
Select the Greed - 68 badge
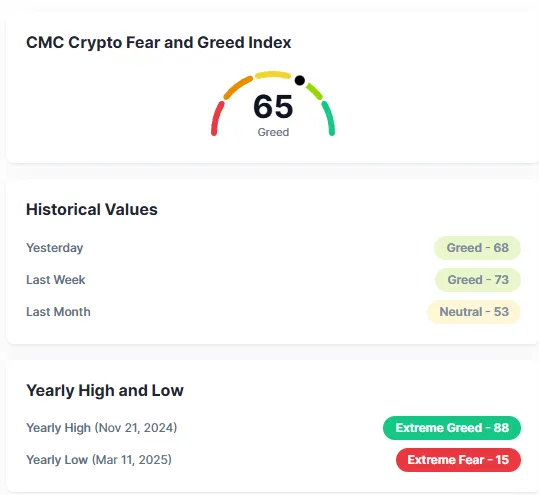477,248
